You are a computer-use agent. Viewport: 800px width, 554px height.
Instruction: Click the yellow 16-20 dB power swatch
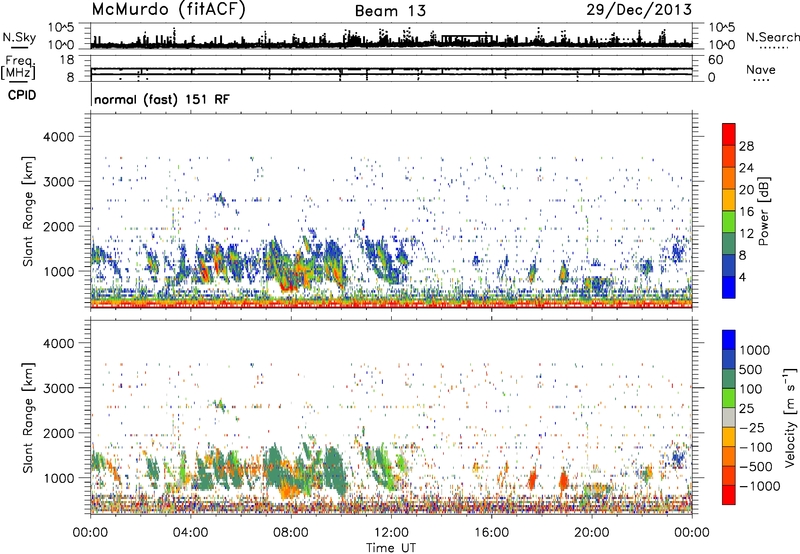click(x=729, y=200)
